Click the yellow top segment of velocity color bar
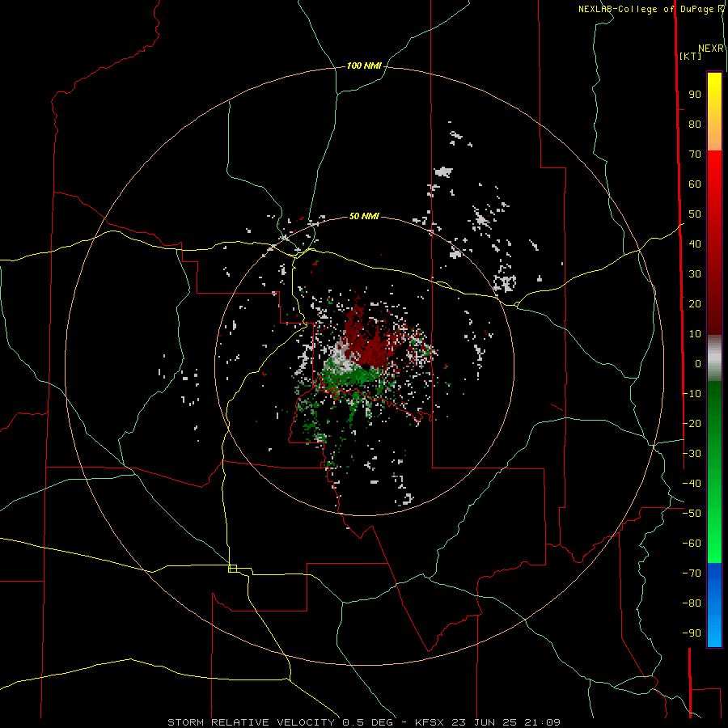The height and width of the screenshot is (728, 728). pos(714,99)
